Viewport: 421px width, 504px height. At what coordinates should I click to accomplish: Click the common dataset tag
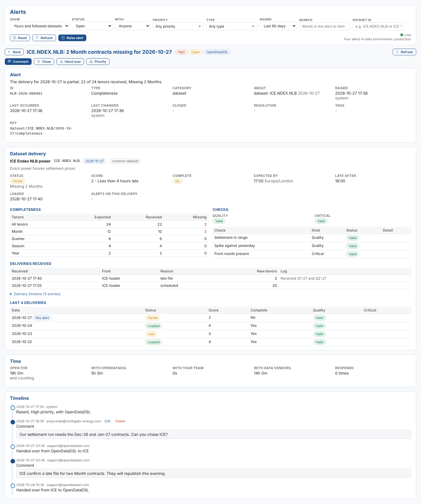point(125,161)
